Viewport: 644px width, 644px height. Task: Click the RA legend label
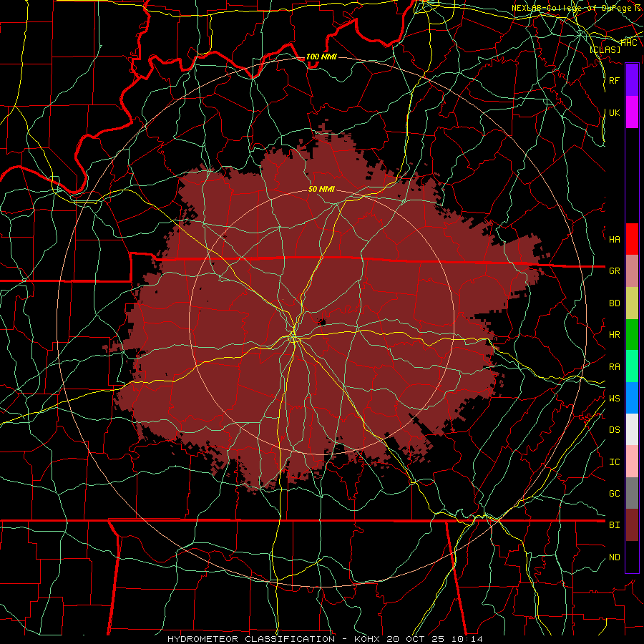tap(614, 367)
